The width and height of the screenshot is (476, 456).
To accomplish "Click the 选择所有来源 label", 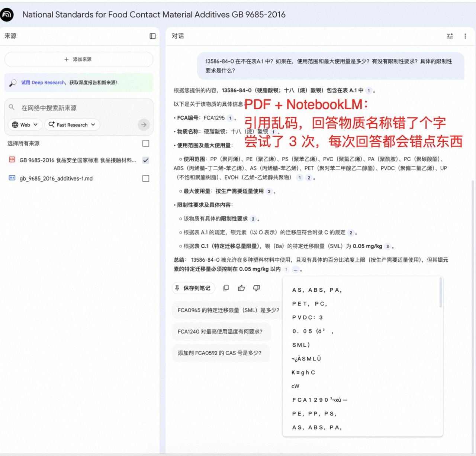I will 23,143.
